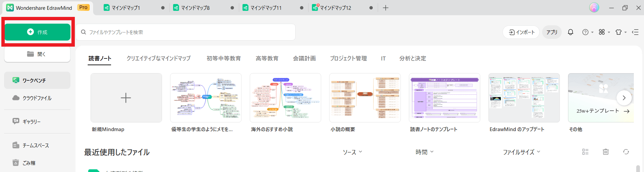Open the ファイルサイズ sort dropdown

[521, 152]
